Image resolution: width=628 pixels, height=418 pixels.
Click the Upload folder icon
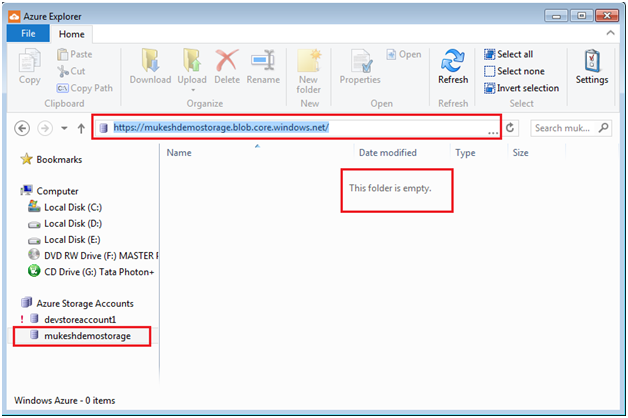[192, 60]
